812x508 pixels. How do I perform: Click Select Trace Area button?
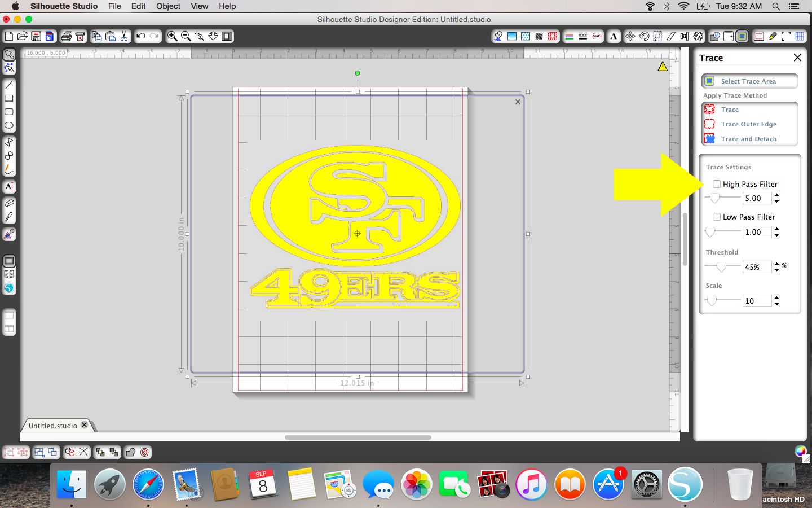[750, 81]
